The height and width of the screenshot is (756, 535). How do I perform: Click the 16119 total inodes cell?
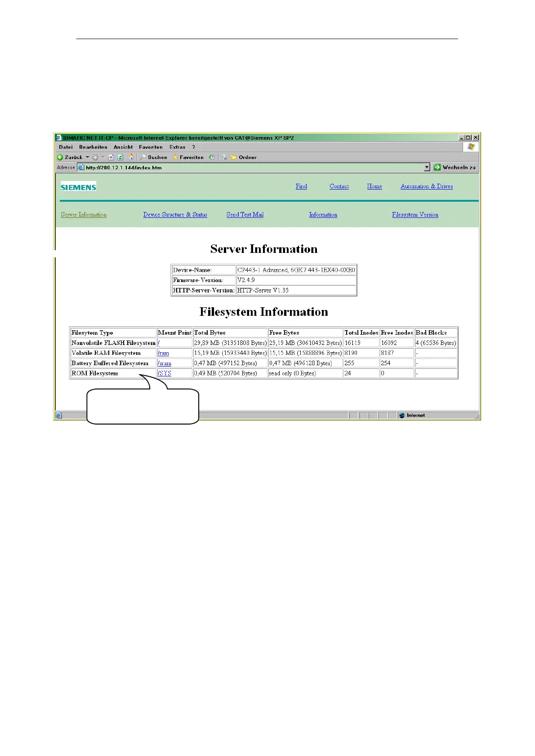point(361,343)
